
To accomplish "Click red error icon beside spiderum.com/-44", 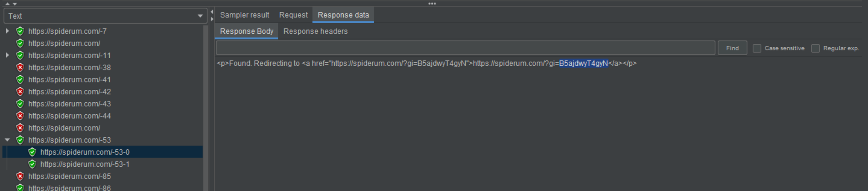I will pyautogui.click(x=20, y=116).
